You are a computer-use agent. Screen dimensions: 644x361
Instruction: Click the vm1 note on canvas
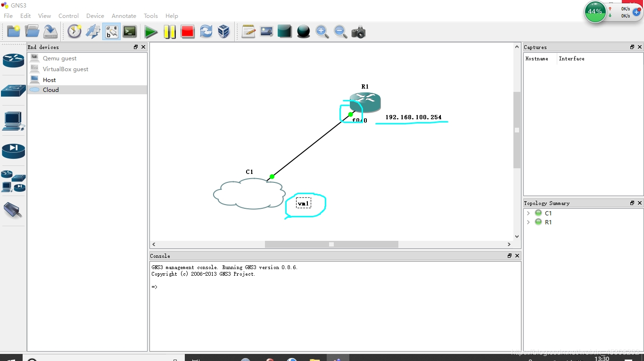coord(304,204)
